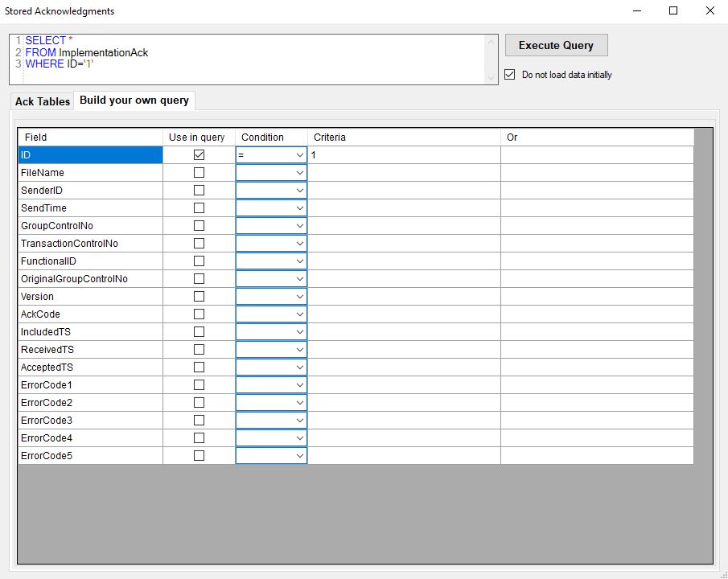Select the FileName field cell
728x579 pixels.
pos(91,172)
